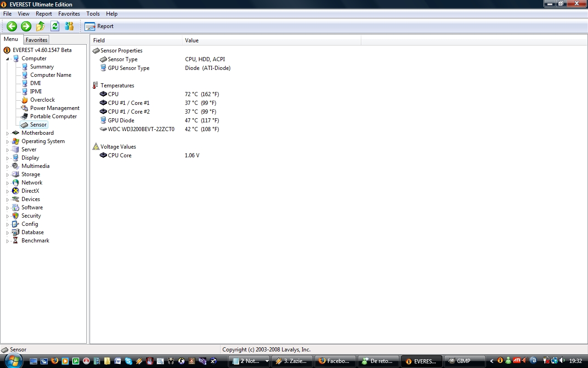
Task: Launch Firefox from quick launch bar
Action: [x=55, y=361]
